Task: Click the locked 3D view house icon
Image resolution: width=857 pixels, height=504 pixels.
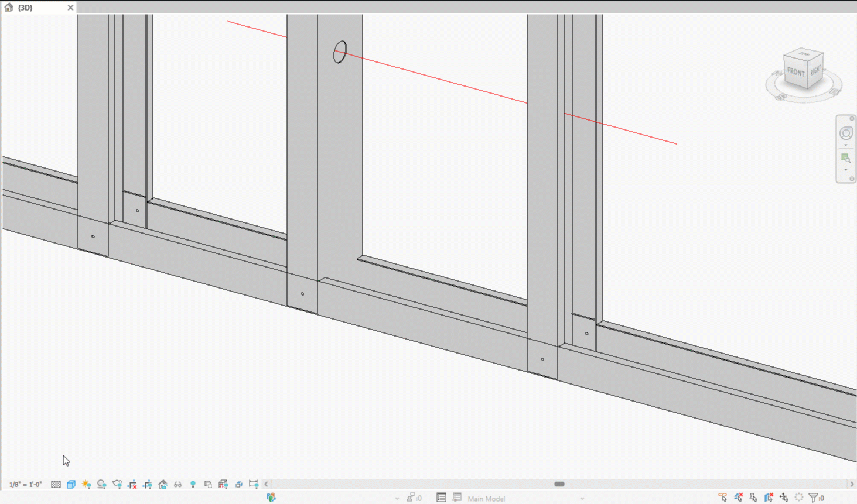Action: (163, 484)
